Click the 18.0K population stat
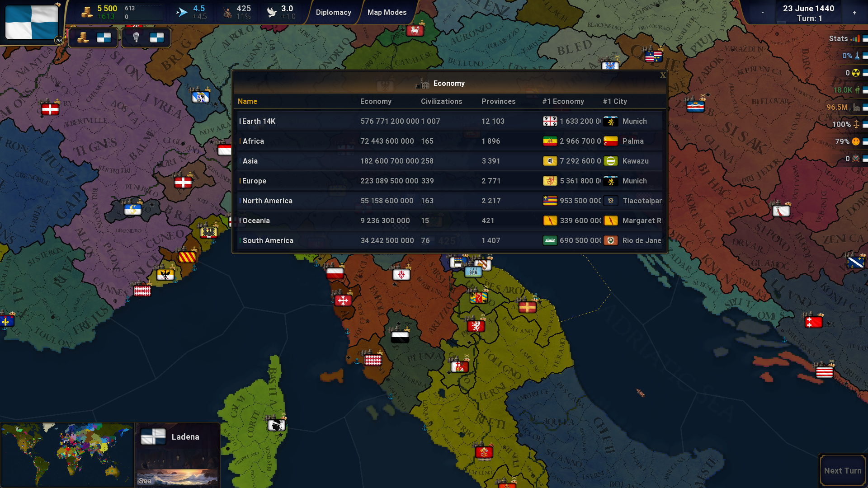The height and width of the screenshot is (488, 868). (846, 90)
